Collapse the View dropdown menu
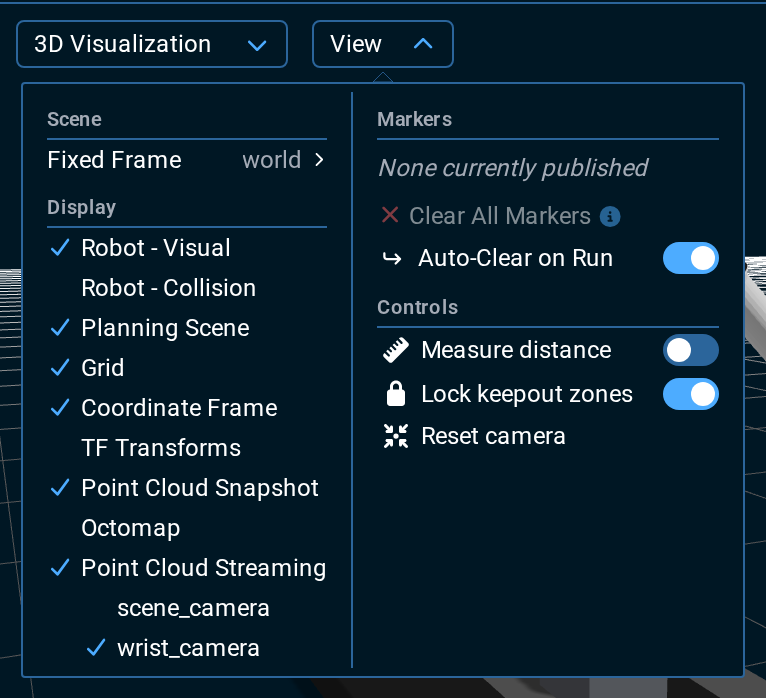The width and height of the screenshot is (766, 698). [x=383, y=44]
